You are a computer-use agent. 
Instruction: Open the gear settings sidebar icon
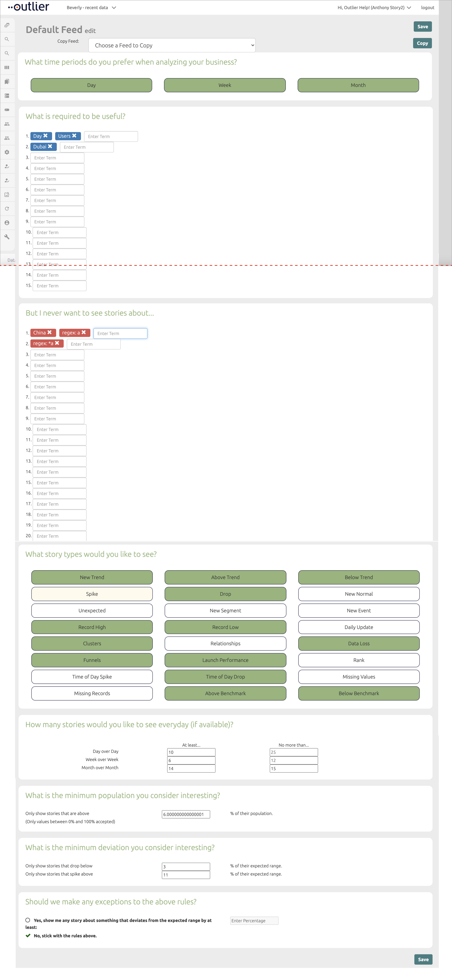(7, 152)
